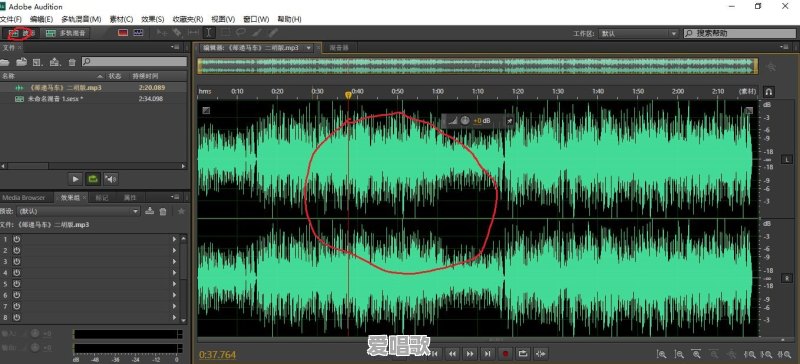800x364 pixels.
Task: Expand effect slot 5 arrow menu
Action: tap(174, 284)
